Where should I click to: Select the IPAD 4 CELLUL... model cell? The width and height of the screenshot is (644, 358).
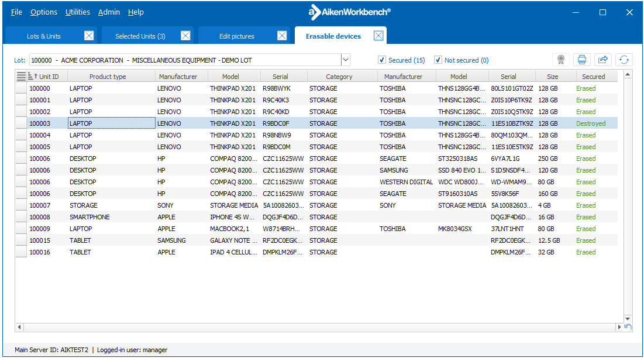point(233,252)
